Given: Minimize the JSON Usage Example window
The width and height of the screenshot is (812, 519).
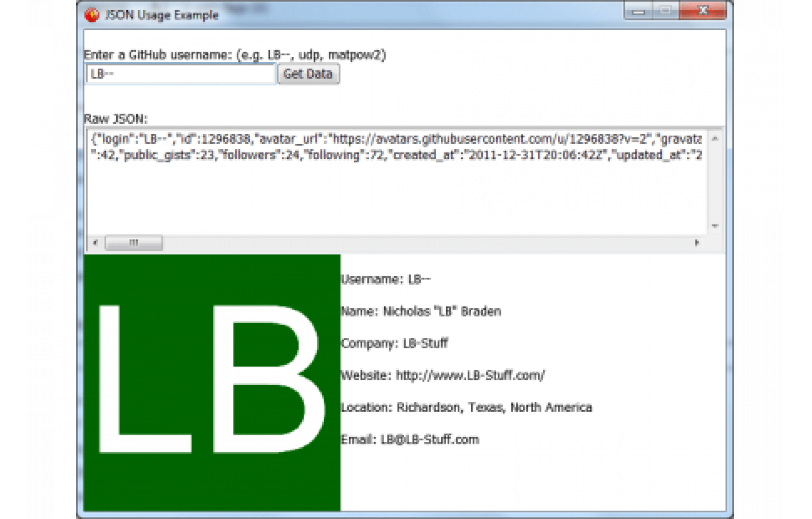Looking at the screenshot, I should [639, 11].
